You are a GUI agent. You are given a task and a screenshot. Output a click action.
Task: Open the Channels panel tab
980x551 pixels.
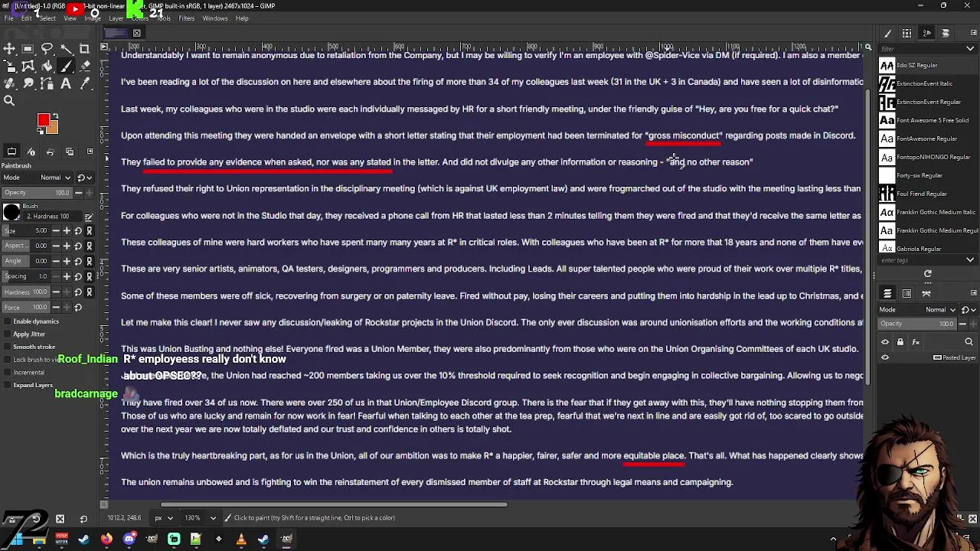pos(906,294)
